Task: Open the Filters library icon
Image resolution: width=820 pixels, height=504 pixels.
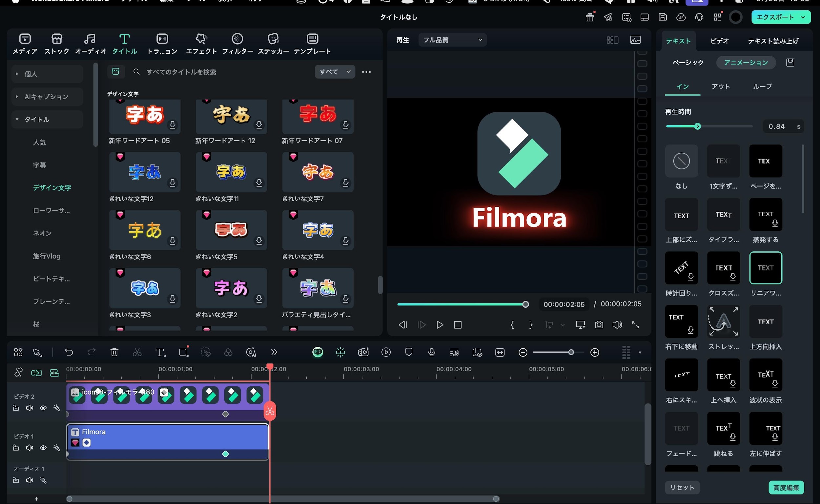Action: click(x=237, y=39)
